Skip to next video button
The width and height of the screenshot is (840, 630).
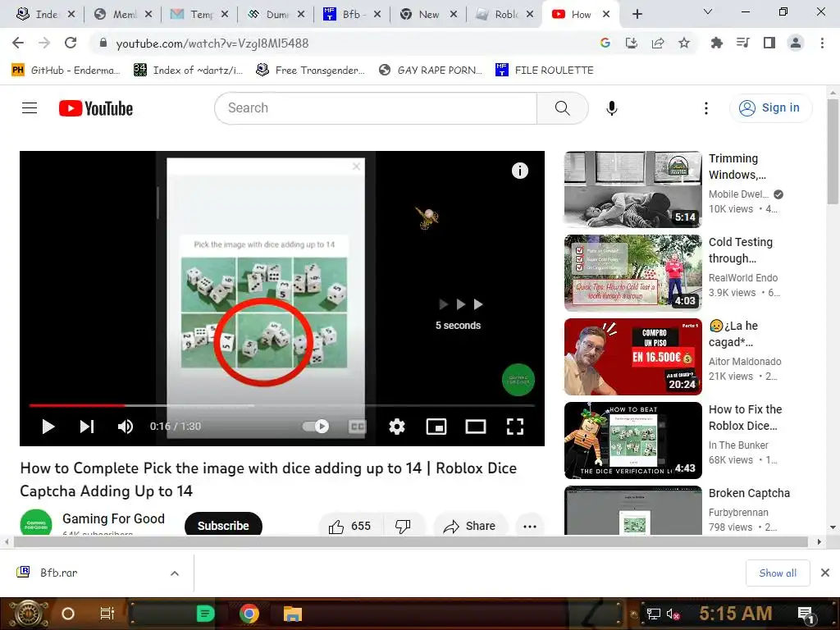87,427
